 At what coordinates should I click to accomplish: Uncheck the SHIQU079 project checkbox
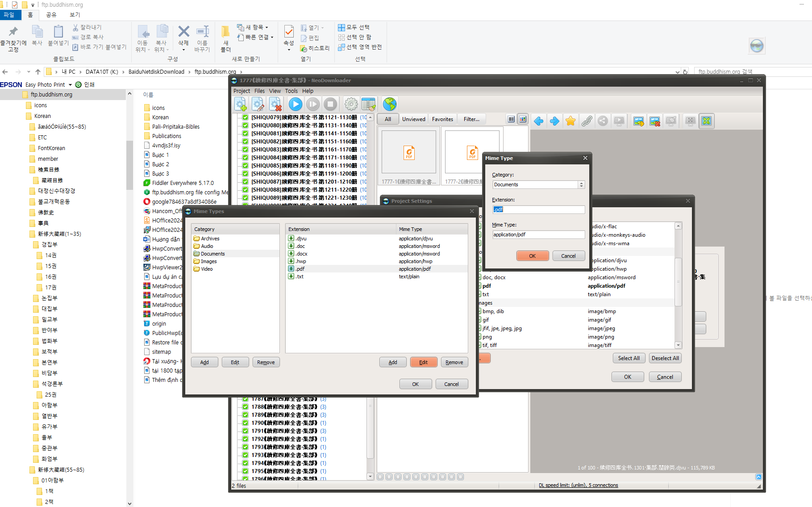[245, 117]
